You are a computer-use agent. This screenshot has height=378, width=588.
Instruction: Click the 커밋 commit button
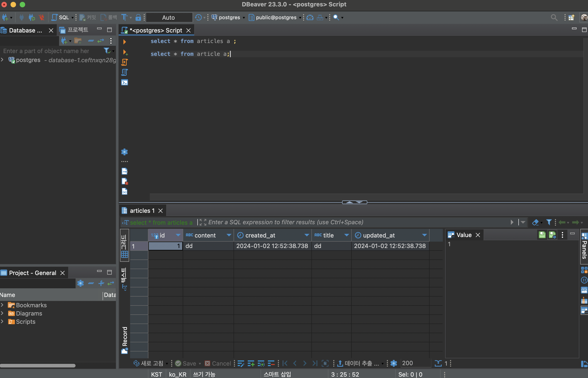point(88,17)
